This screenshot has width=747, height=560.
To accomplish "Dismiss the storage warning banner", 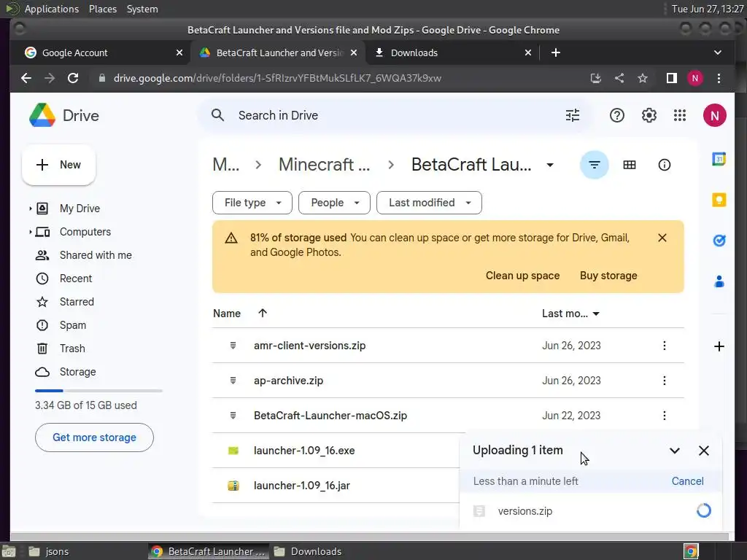I will tap(662, 238).
